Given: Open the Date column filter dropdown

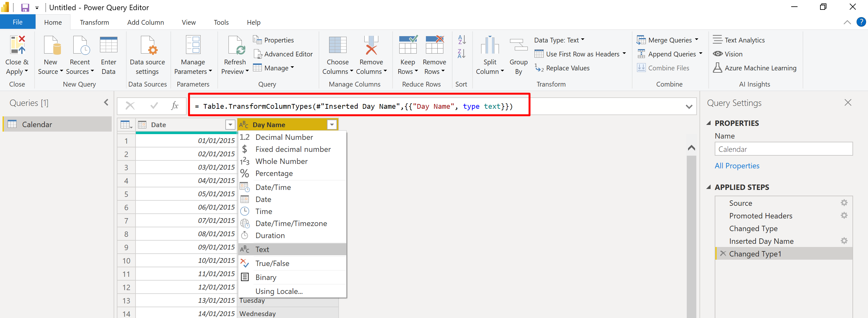Looking at the screenshot, I should tap(230, 125).
